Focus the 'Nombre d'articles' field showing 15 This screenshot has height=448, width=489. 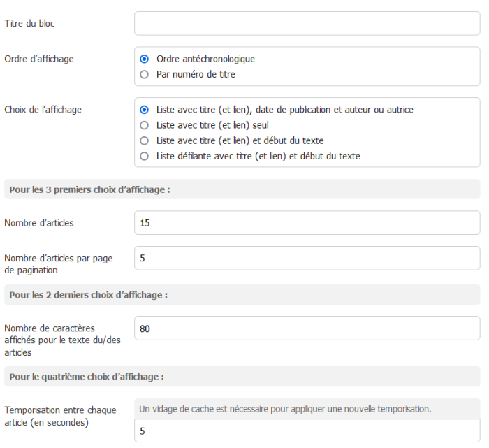coord(307,223)
